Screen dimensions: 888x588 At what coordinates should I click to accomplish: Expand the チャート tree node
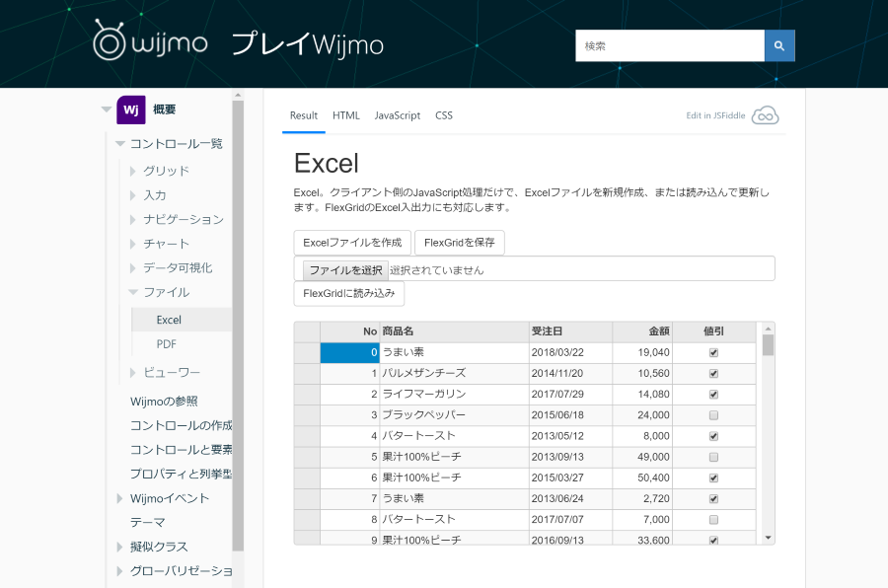pos(132,244)
